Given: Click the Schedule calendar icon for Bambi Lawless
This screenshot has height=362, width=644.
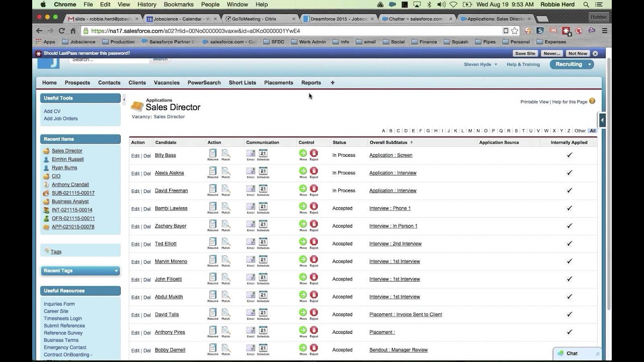Looking at the screenshot, I should pyautogui.click(x=263, y=206).
